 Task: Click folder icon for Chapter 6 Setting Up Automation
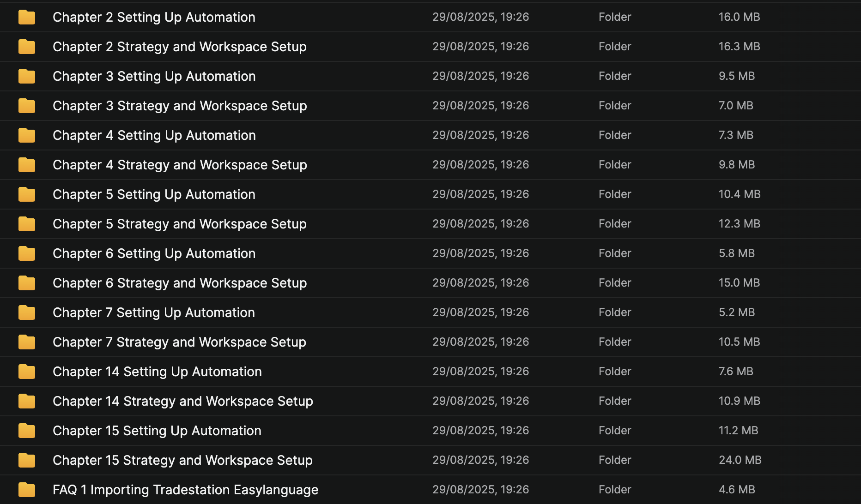[27, 253]
